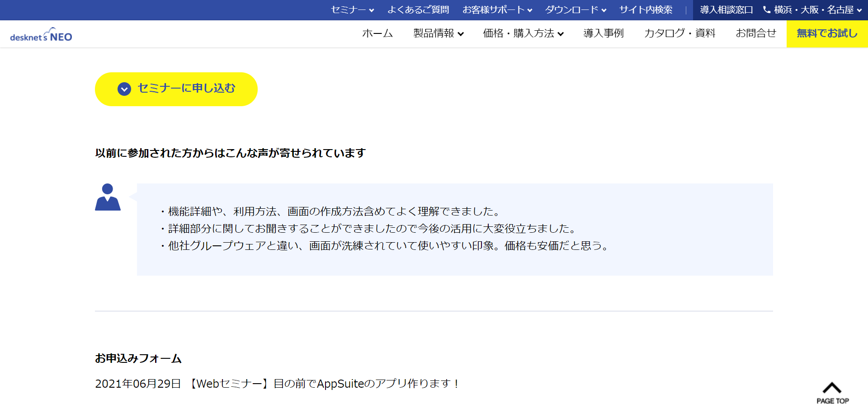Open the よくあるご質問 link
The width and height of the screenshot is (868, 413).
418,10
